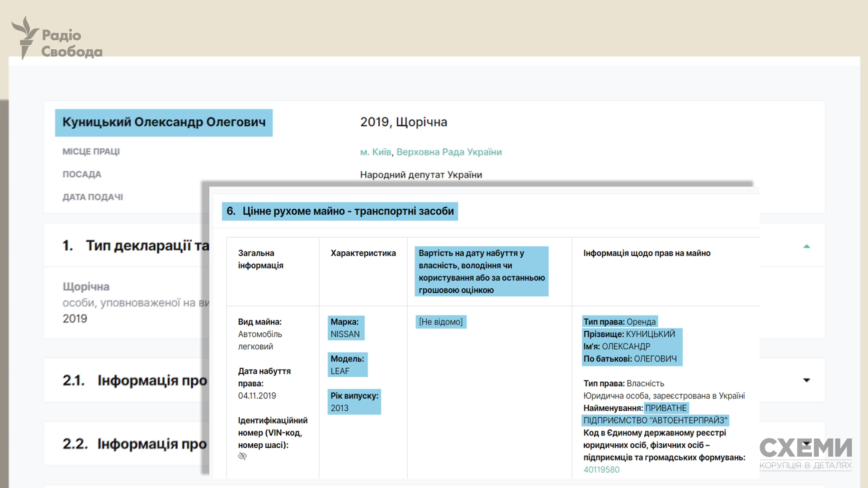The image size is (868, 488).
Task: Click highlighted acquisition value column header
Action: [481, 272]
